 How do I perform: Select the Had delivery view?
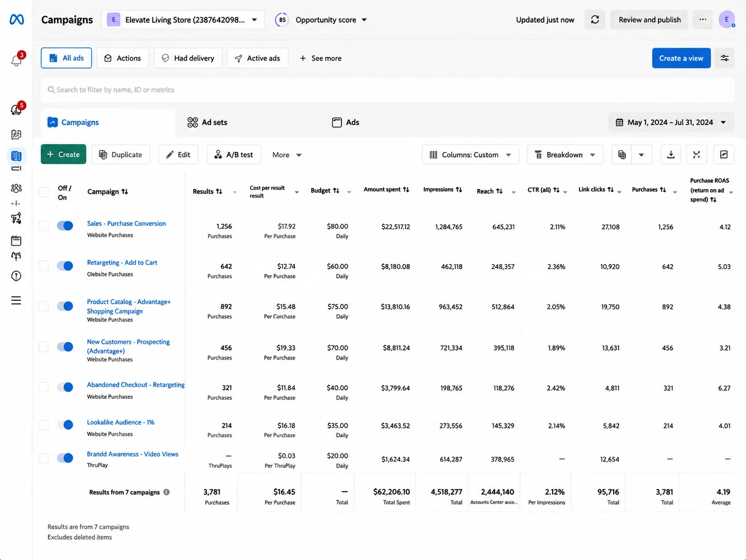pyautogui.click(x=188, y=58)
